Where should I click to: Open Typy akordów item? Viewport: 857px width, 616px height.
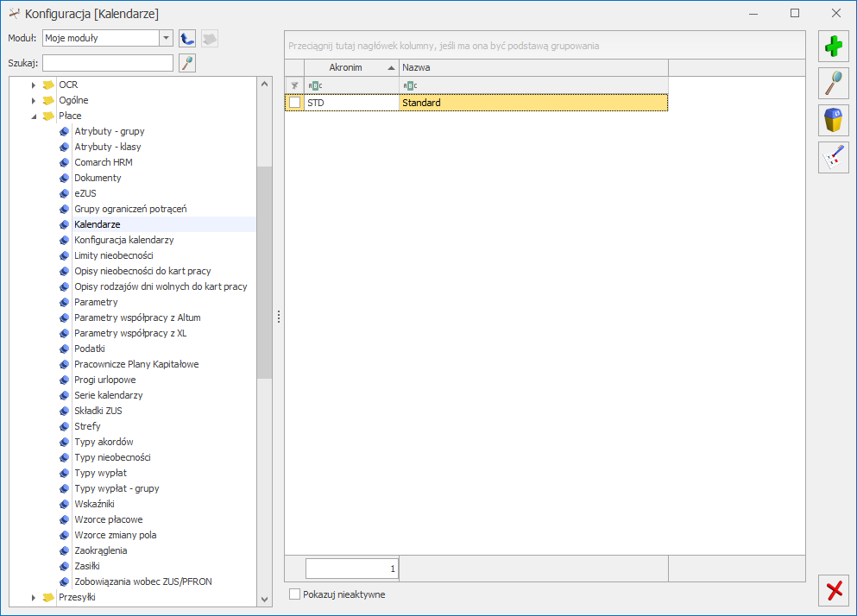tap(104, 443)
